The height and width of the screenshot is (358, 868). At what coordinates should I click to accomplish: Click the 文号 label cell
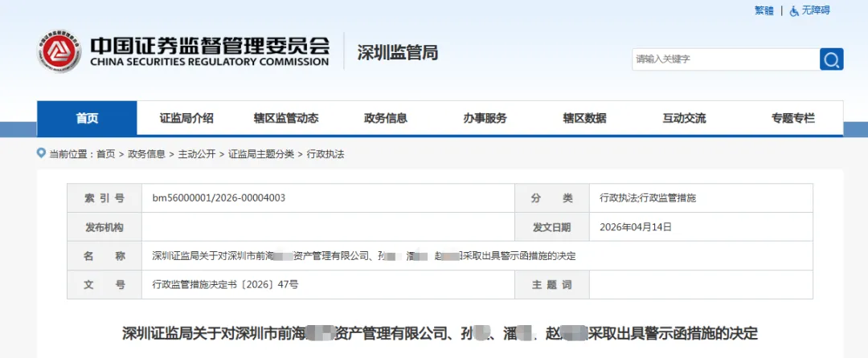(104, 285)
